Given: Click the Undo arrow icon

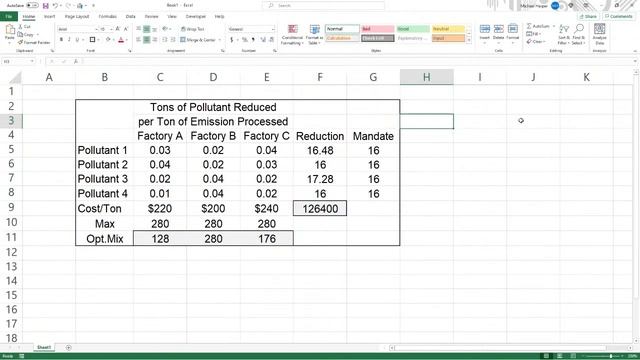Looking at the screenshot, I should [55, 6].
